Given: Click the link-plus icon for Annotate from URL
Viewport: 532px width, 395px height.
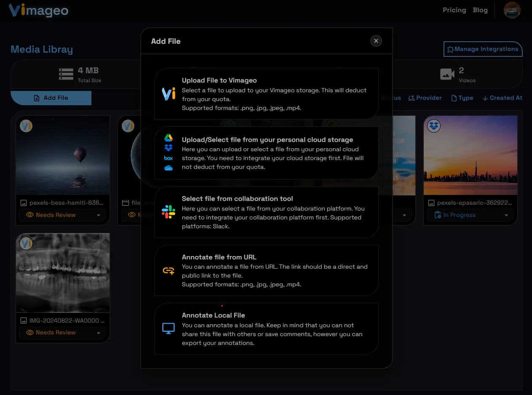Looking at the screenshot, I should tap(168, 271).
